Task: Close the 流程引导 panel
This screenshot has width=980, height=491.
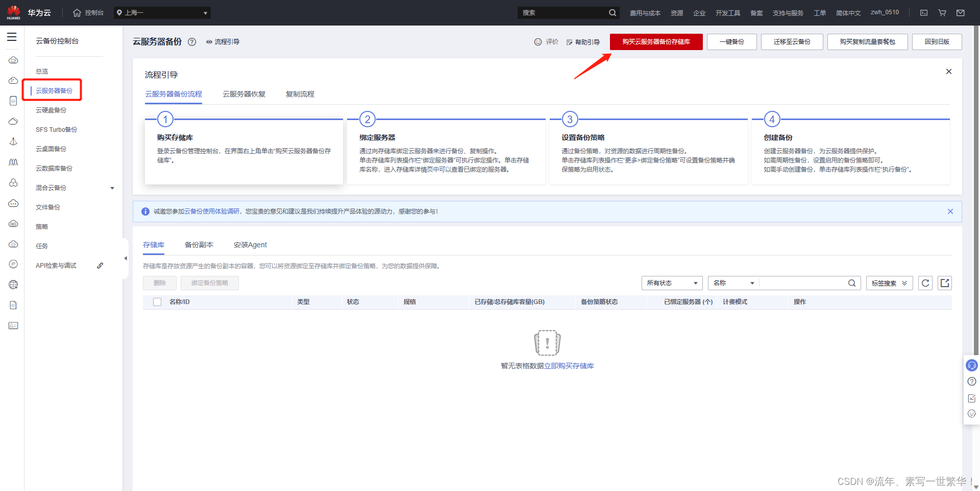Action: [x=949, y=72]
